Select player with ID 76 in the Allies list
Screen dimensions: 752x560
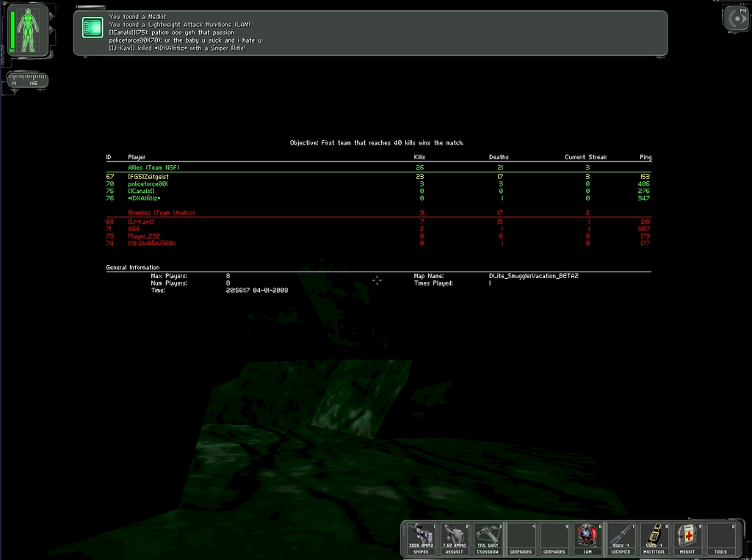[x=378, y=198]
